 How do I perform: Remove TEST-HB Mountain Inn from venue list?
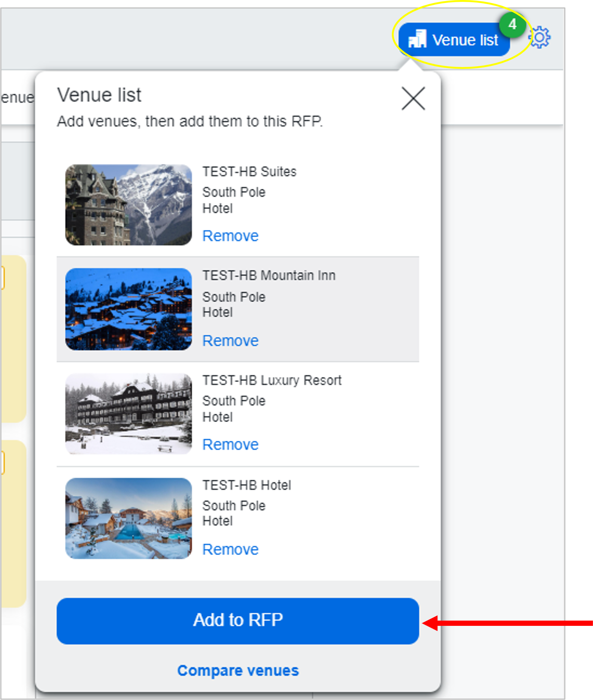click(230, 341)
